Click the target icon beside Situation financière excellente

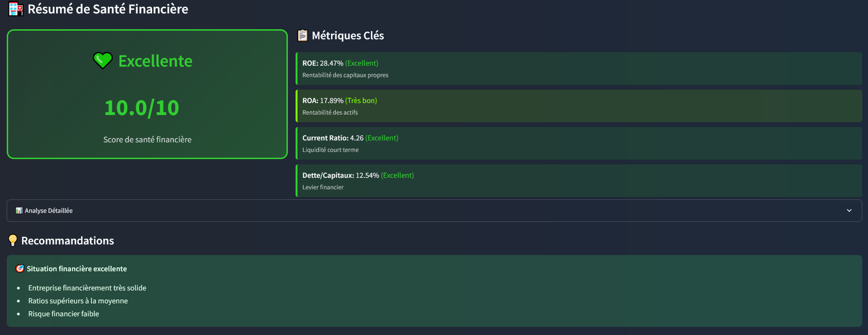[20, 268]
